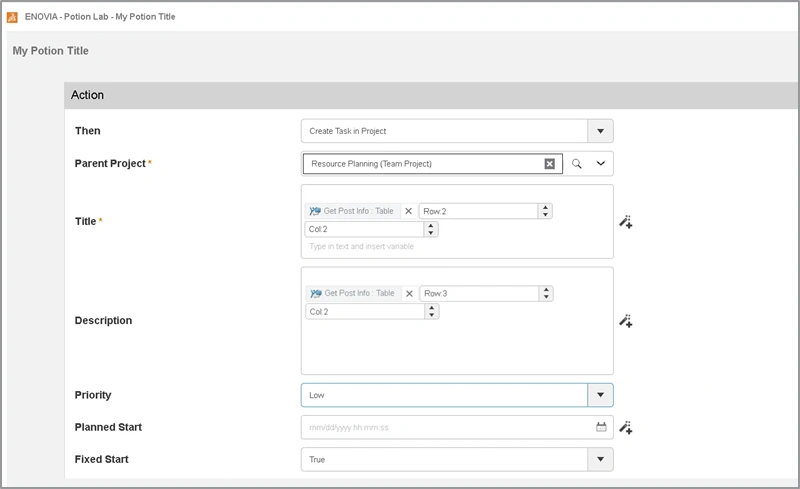
Task: Expand the Parent Project chevron
Action: (601, 164)
